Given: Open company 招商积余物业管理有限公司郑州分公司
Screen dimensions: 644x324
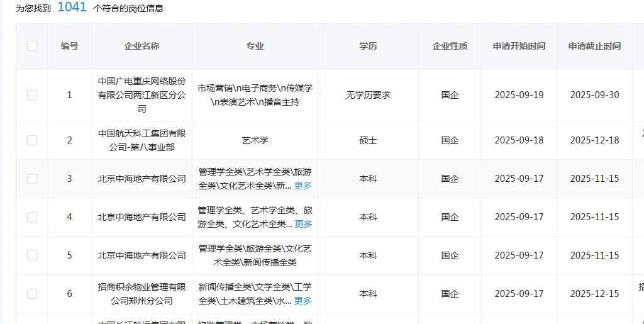Looking at the screenshot, I should click(142, 294).
